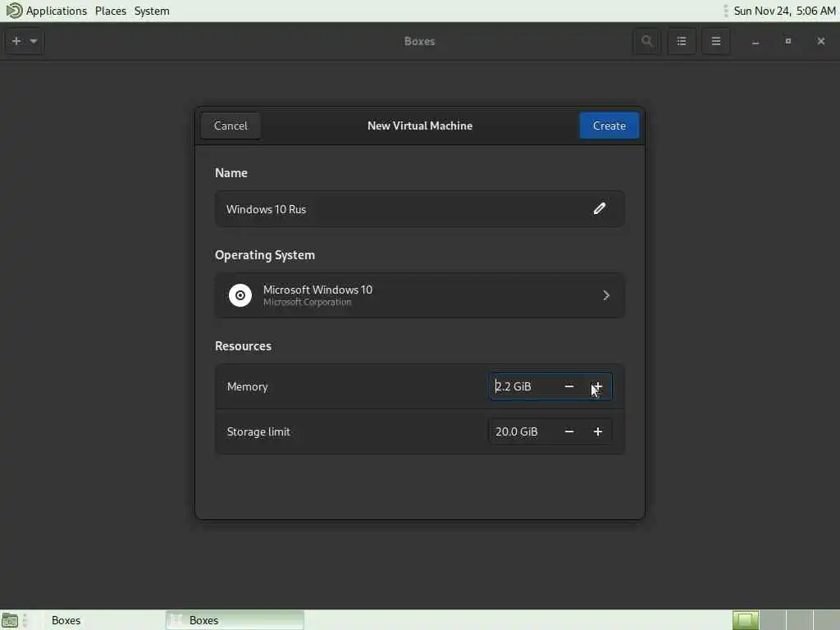Decrease Memory with the minus button

pos(569,386)
